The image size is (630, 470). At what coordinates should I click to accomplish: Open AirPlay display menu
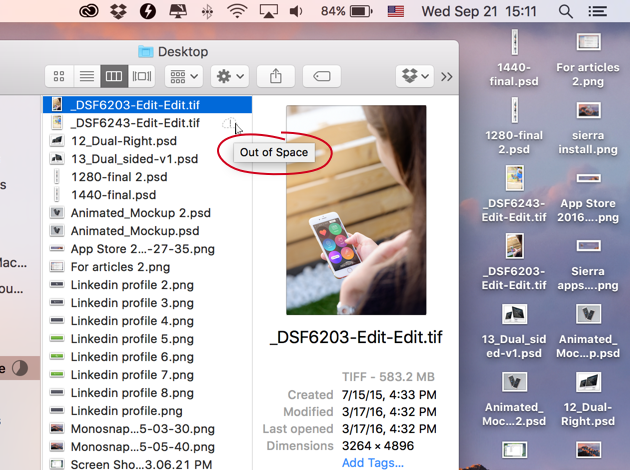point(268,11)
